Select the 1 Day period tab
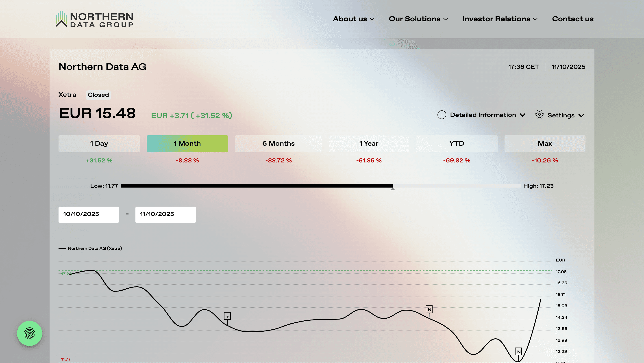This screenshot has width=644, height=363. (99, 144)
